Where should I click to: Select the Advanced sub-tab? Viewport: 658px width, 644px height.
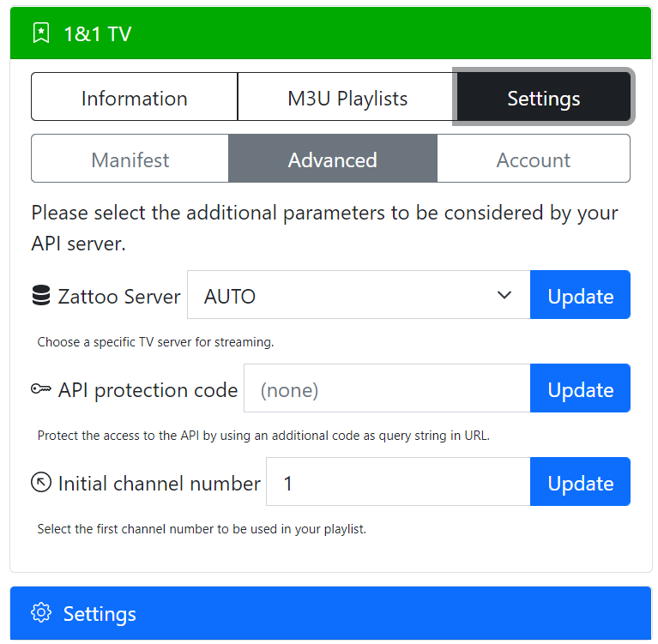[x=333, y=159]
